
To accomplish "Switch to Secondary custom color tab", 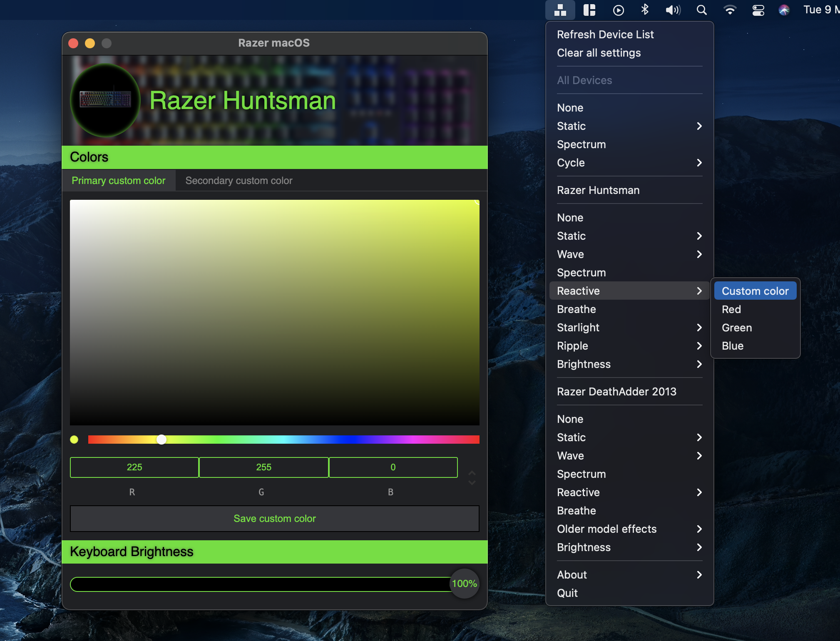I will (239, 181).
